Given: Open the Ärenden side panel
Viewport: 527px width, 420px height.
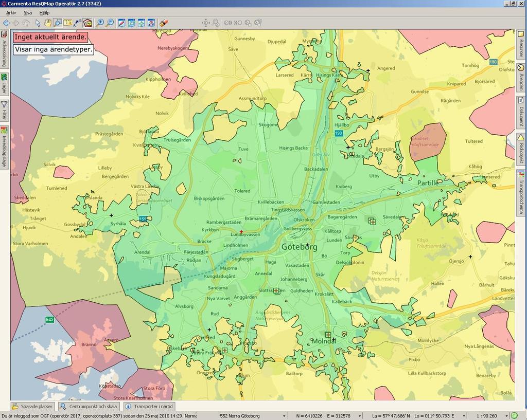Looking at the screenshot, I should pyautogui.click(x=521, y=77).
